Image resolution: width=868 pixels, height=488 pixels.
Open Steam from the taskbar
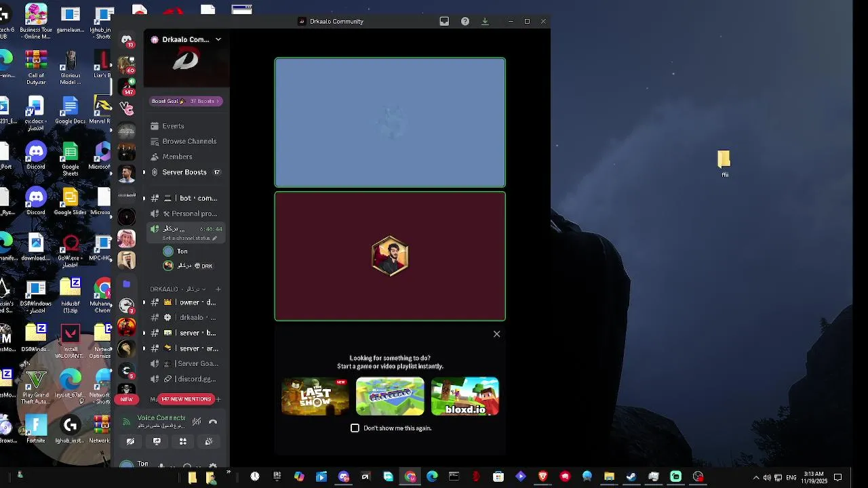631,477
